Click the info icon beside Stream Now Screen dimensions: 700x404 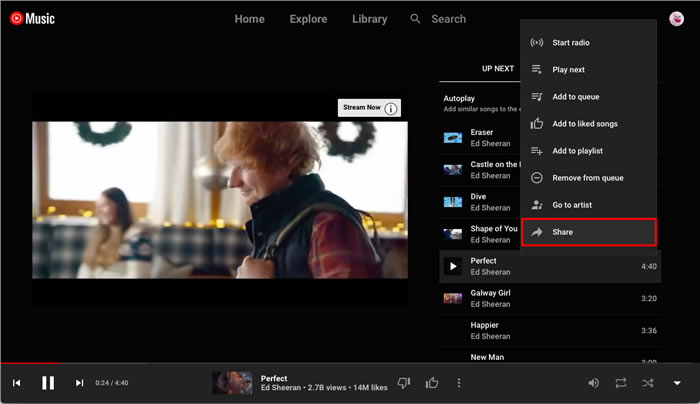391,108
